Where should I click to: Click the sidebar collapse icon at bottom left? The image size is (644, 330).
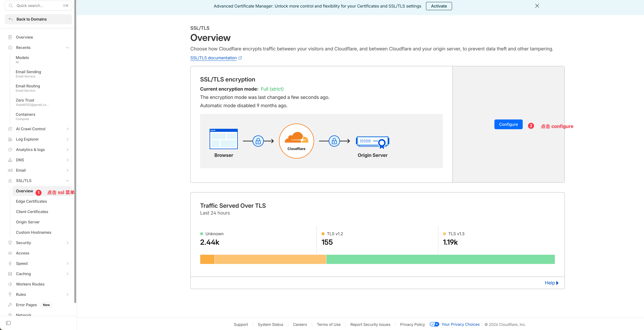click(x=8, y=323)
